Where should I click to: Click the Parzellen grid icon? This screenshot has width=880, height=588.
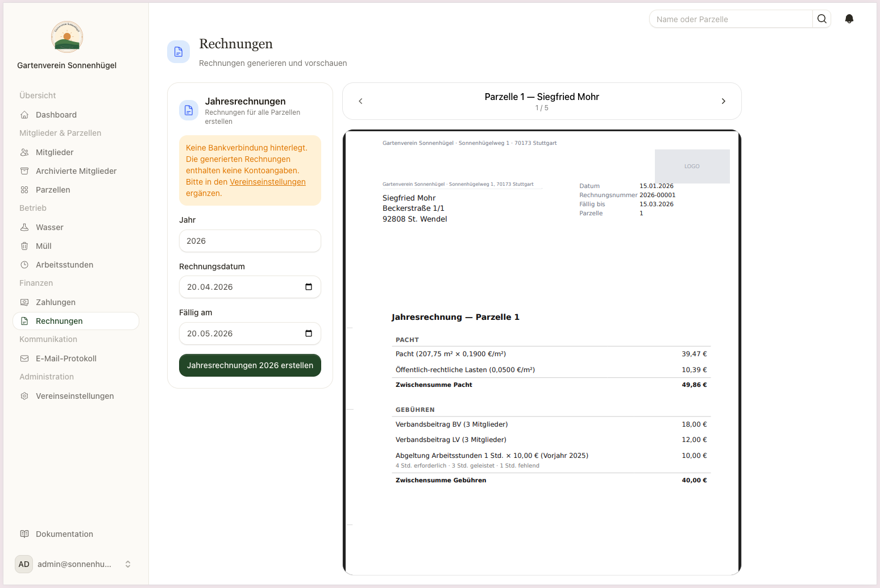click(24, 190)
